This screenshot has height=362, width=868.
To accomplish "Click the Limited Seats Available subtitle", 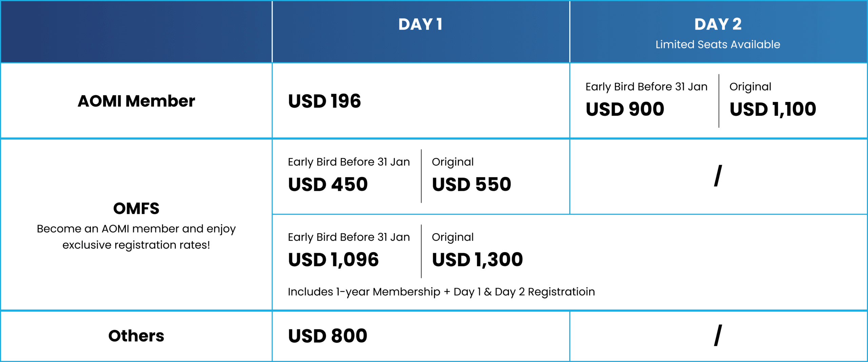I will pyautogui.click(x=718, y=44).
